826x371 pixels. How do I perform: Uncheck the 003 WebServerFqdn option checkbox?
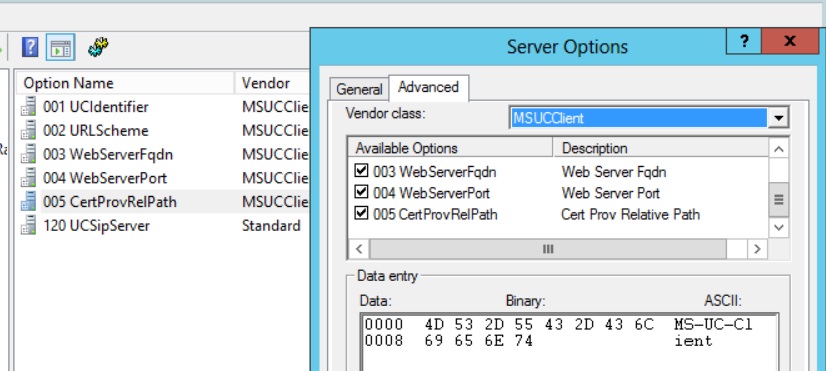click(x=361, y=171)
